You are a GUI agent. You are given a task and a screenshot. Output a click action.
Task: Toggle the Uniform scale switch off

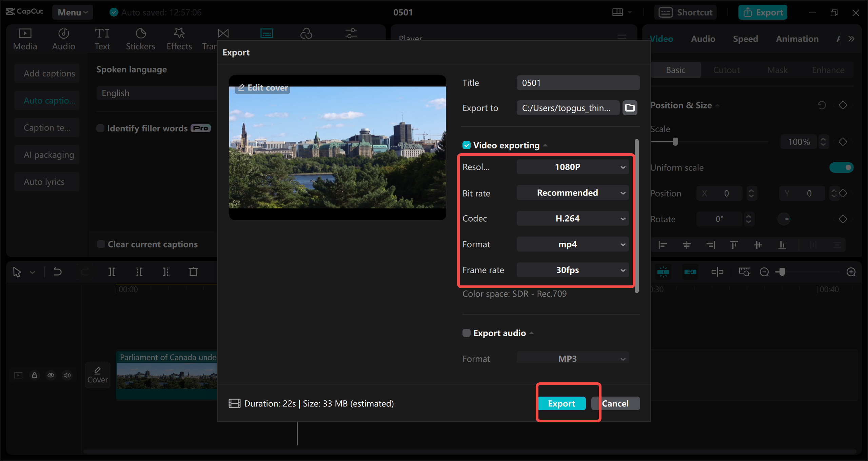pyautogui.click(x=842, y=167)
